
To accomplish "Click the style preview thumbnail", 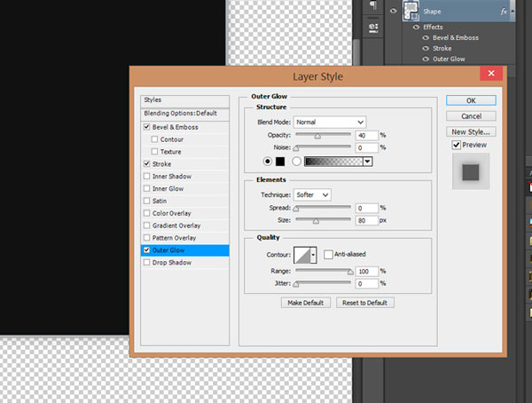I will (x=471, y=171).
